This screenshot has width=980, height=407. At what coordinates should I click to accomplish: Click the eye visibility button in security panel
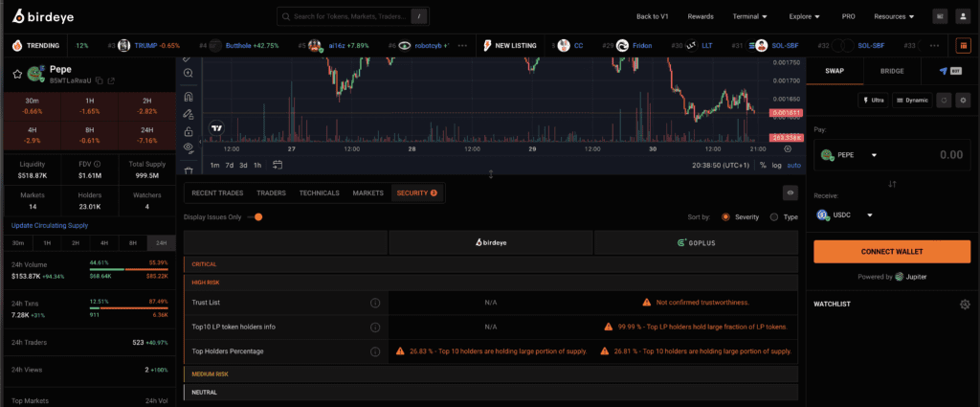coord(790,192)
